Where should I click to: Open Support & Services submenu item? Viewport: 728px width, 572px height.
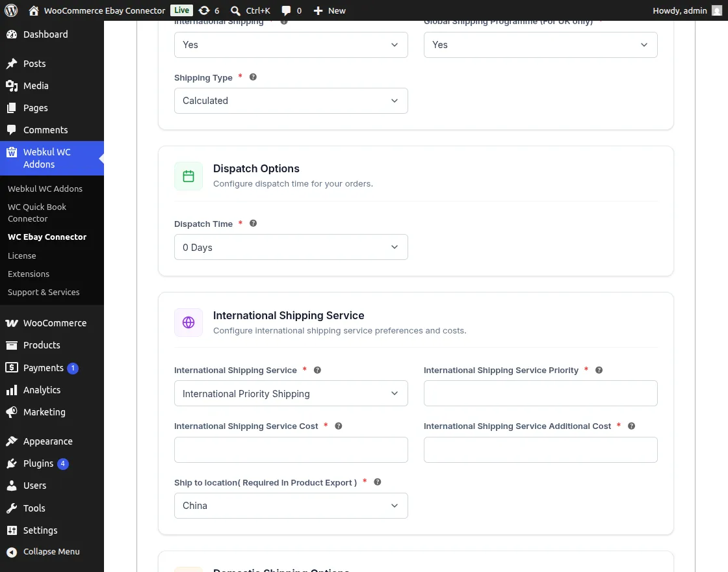[44, 292]
